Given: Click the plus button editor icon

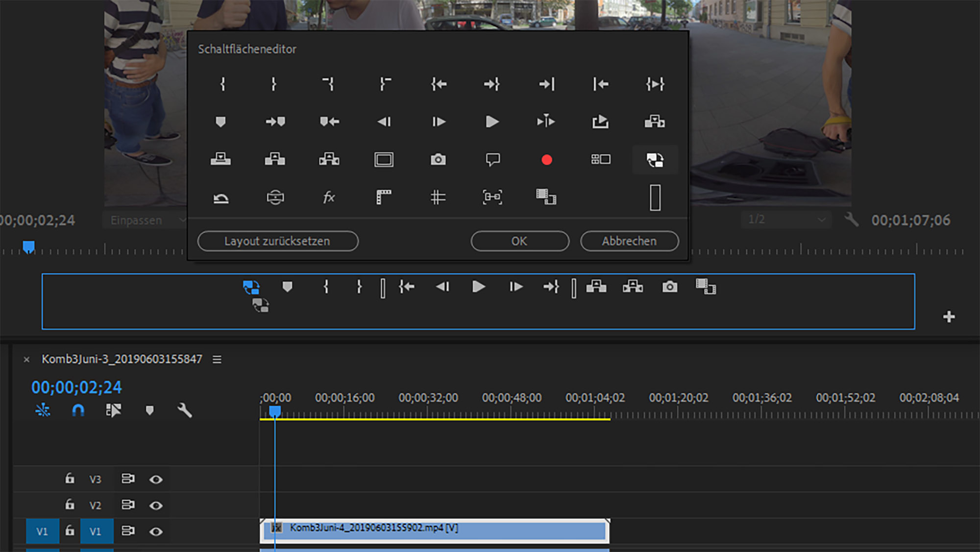Looking at the screenshot, I should [x=949, y=317].
